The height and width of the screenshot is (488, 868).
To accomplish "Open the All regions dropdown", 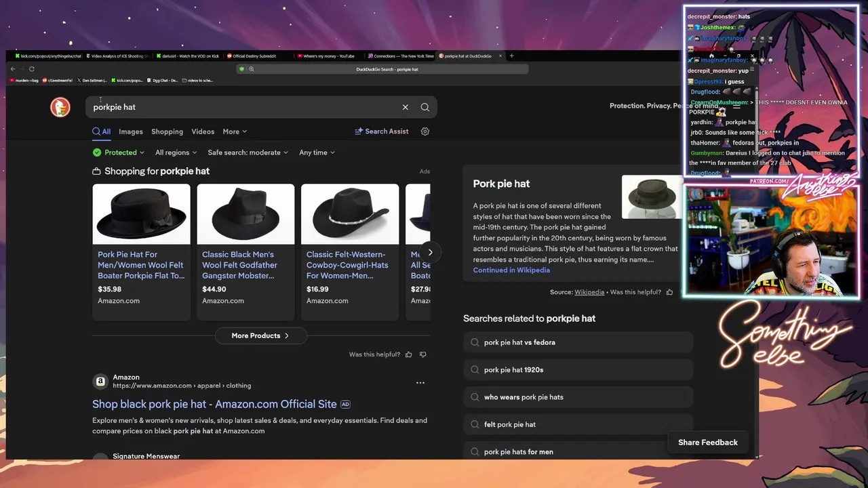I will (x=176, y=152).
